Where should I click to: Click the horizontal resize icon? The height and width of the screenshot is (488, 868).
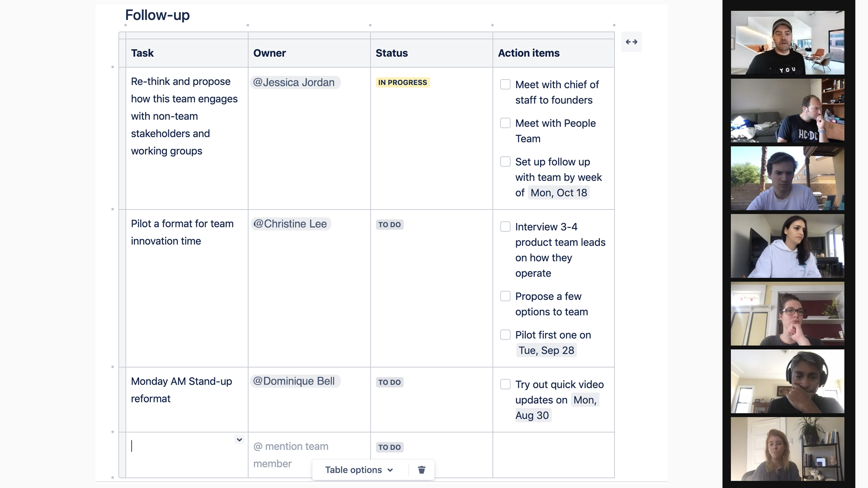[631, 42]
